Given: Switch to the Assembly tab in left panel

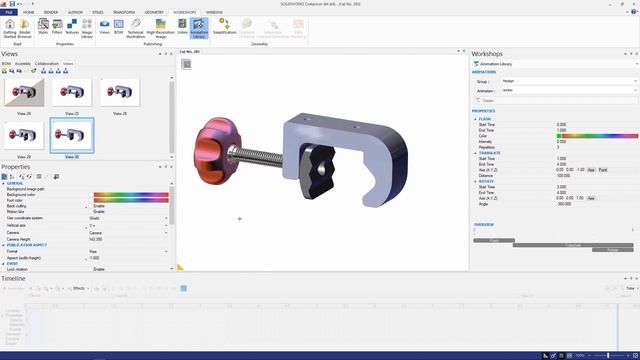Looking at the screenshot, I should 23,64.
